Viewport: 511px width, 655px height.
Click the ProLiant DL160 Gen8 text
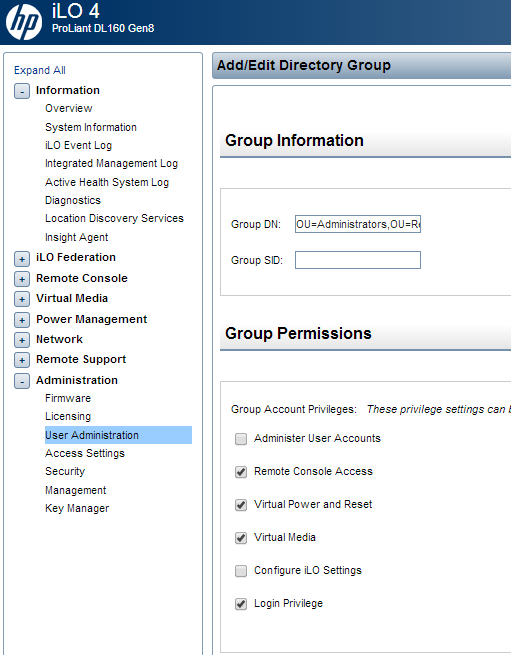103,28
